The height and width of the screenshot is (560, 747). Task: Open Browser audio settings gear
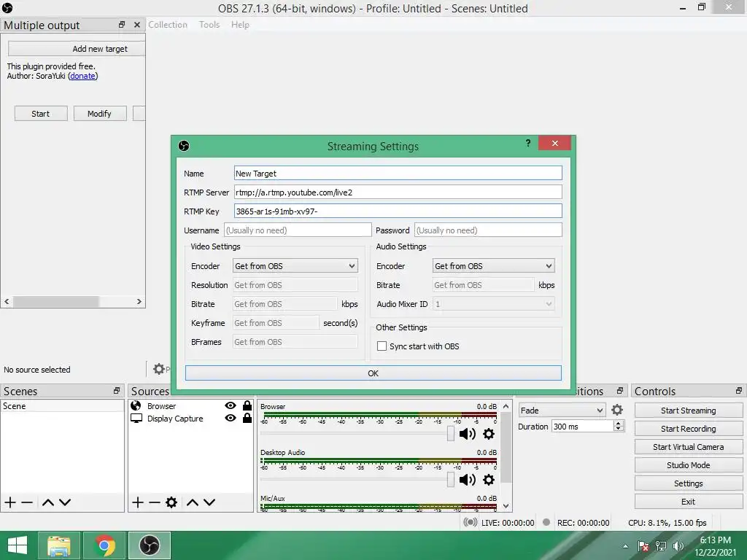tap(489, 434)
